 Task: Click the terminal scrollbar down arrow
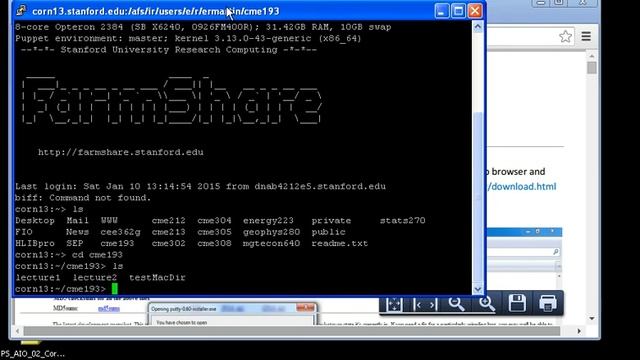tap(478, 289)
